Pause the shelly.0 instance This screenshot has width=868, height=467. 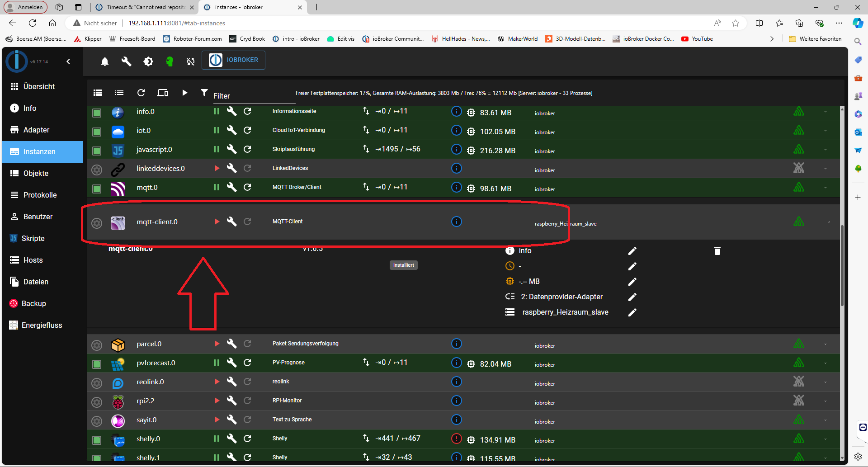(217, 439)
